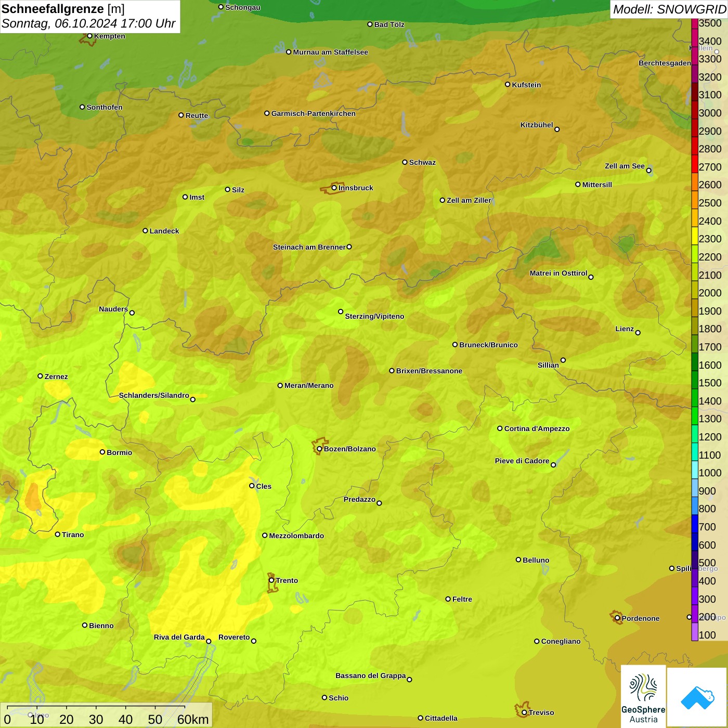Click the 'Pieve di Cadore' label
Image resolution: width=728 pixels, height=728 pixels.
click(x=522, y=461)
